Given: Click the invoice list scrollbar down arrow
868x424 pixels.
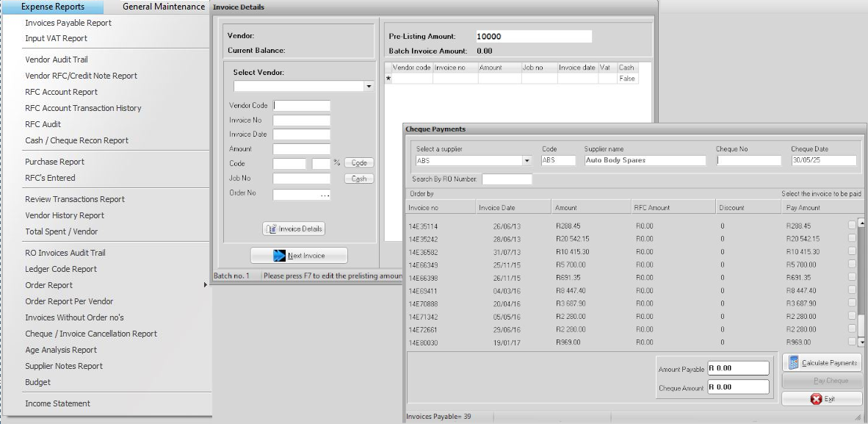Looking at the screenshot, I should 861,342.
